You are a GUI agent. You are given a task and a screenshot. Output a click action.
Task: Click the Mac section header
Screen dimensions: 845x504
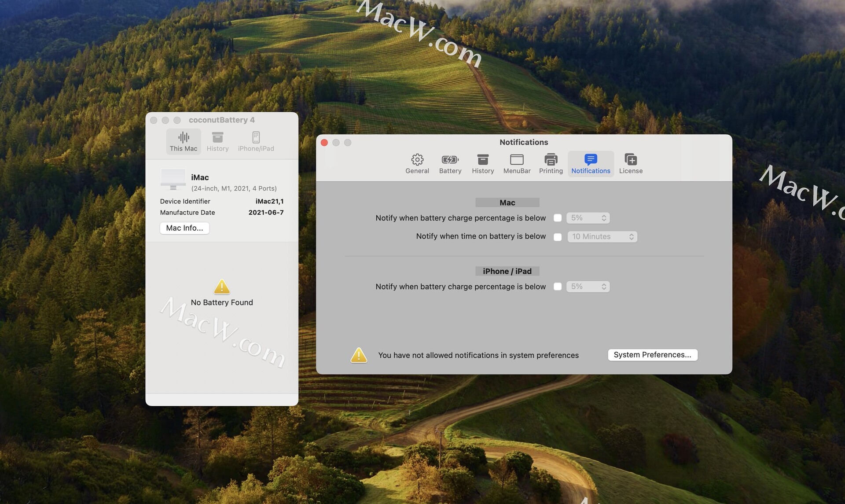507,202
